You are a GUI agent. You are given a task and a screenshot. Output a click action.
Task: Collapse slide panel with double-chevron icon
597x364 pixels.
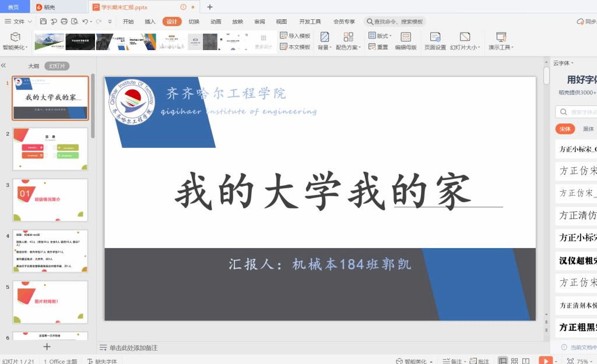[x=3, y=66]
